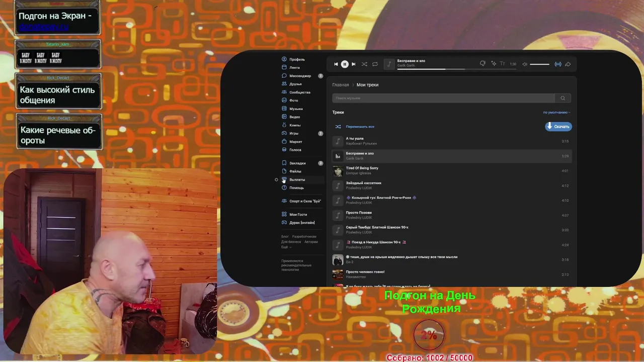Adjust the player volume slider

(x=539, y=64)
